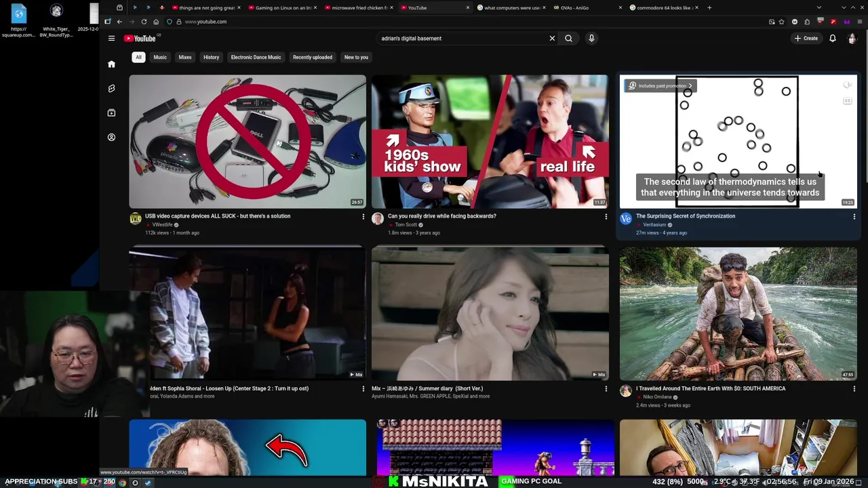
Task: Open Shorts in YouTube mini sidebar
Action: 111,89
